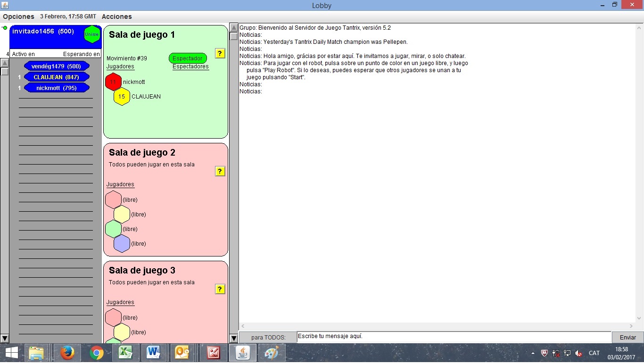The image size is (644, 364).
Task: Click the green Unirse hexagon icon
Action: tap(92, 34)
